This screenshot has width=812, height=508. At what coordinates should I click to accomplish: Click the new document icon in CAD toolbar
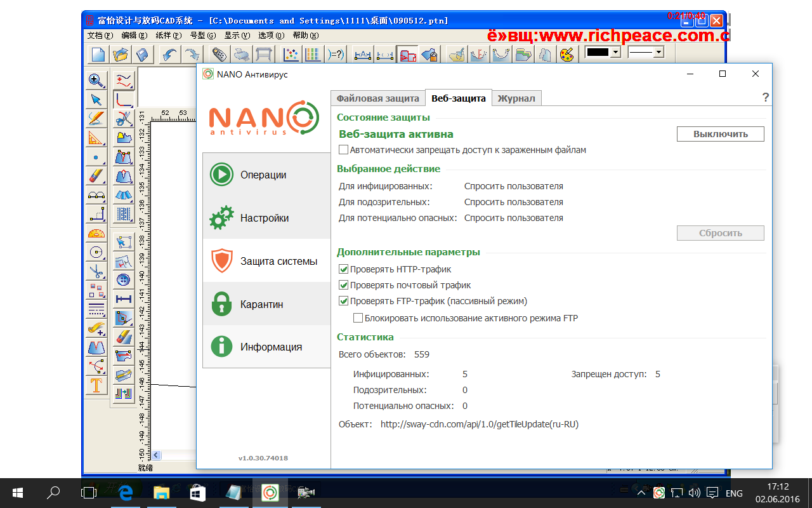tap(98, 55)
